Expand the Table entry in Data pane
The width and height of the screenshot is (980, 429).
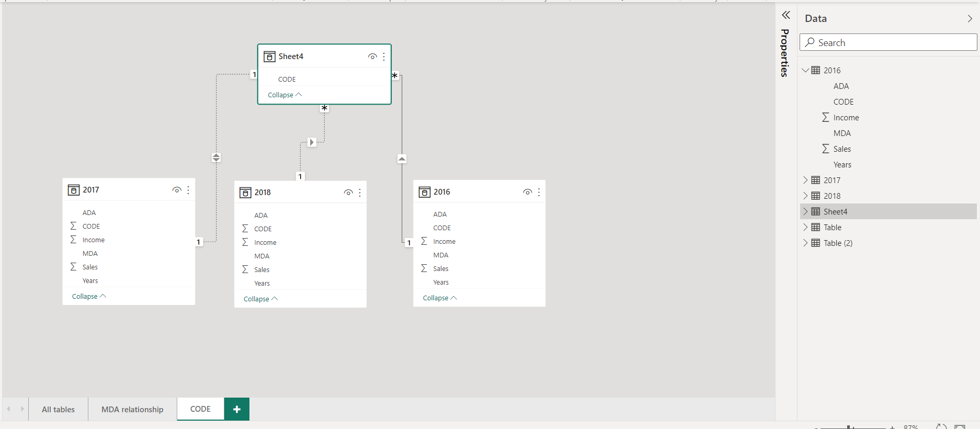805,227
